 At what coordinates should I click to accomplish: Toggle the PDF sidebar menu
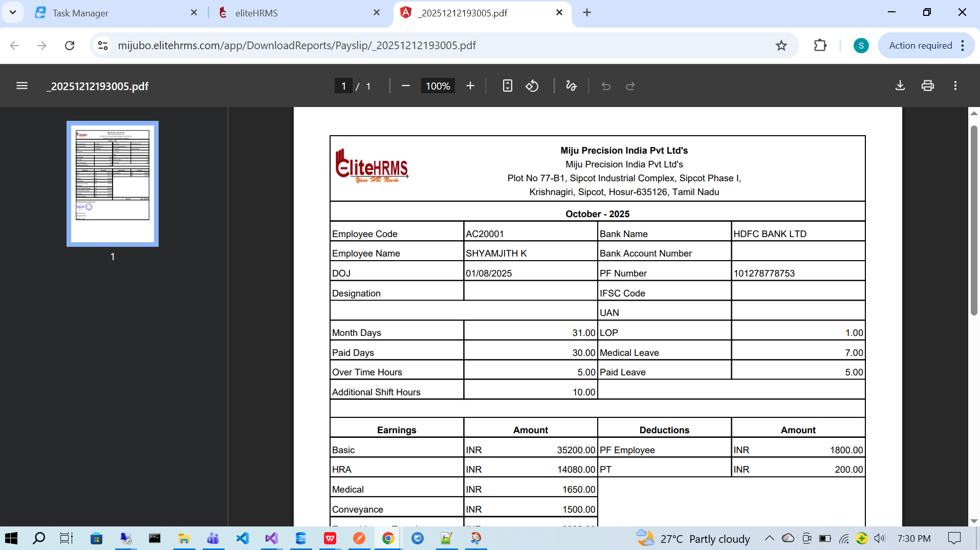click(x=22, y=86)
